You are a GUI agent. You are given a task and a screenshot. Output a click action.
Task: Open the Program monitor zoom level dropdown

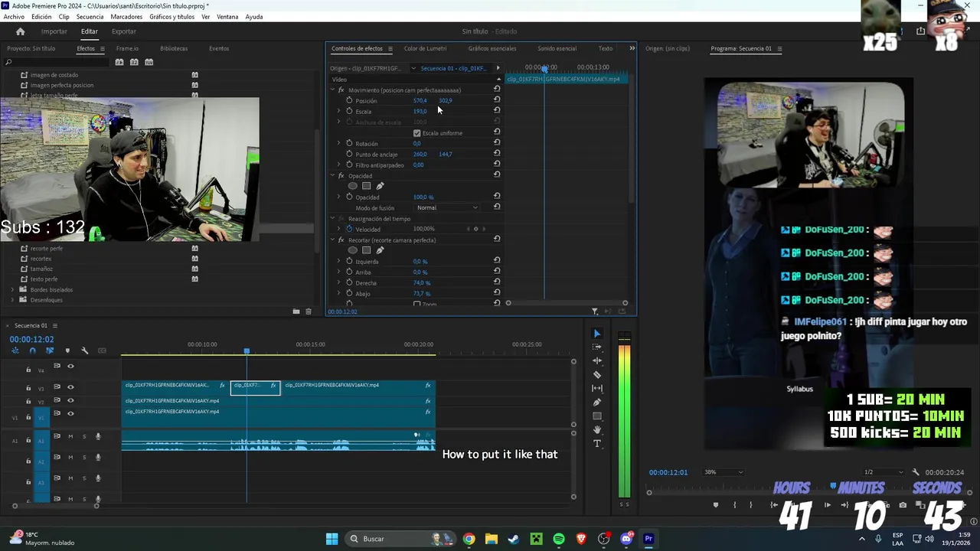pyautogui.click(x=724, y=472)
